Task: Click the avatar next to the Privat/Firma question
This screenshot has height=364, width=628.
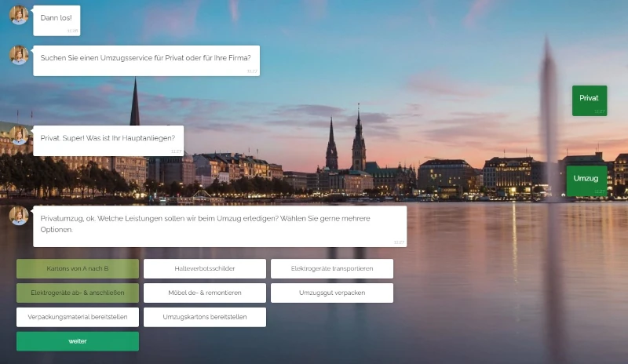Action: point(19,55)
